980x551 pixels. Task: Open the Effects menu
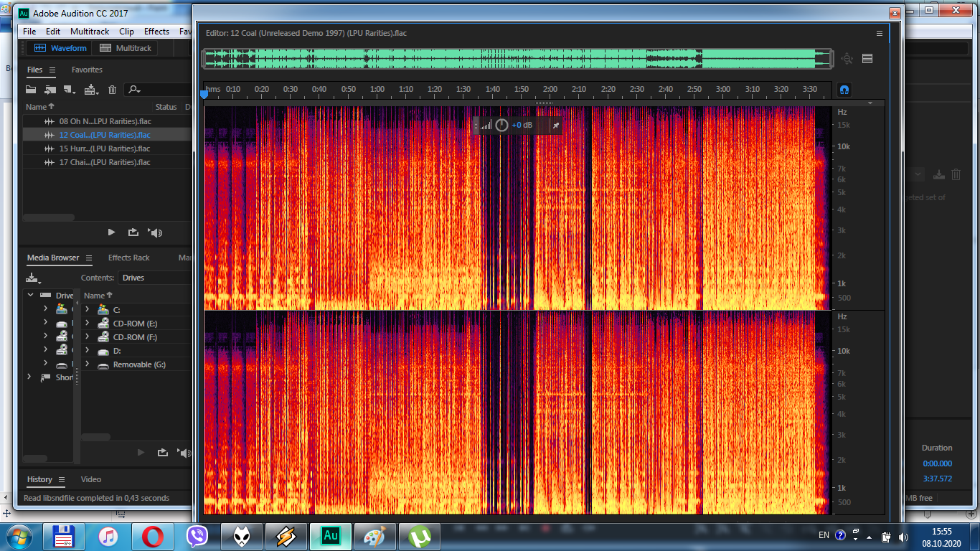coord(156,32)
